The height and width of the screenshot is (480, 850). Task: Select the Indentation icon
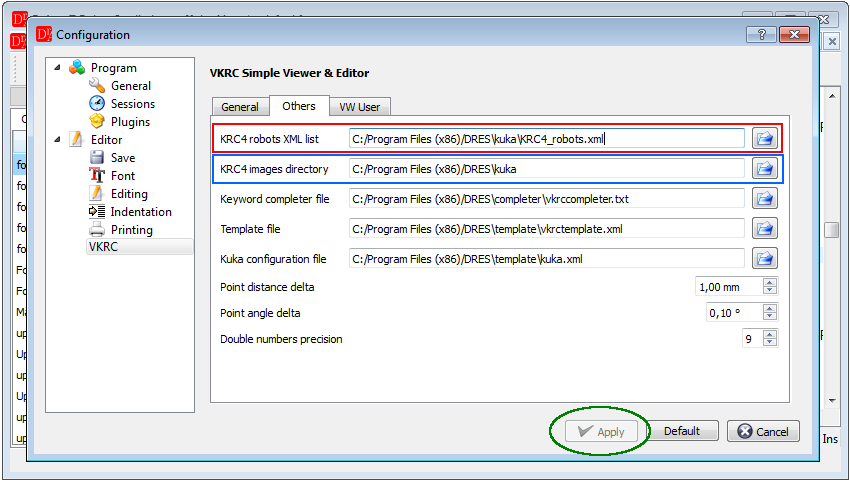coord(96,212)
